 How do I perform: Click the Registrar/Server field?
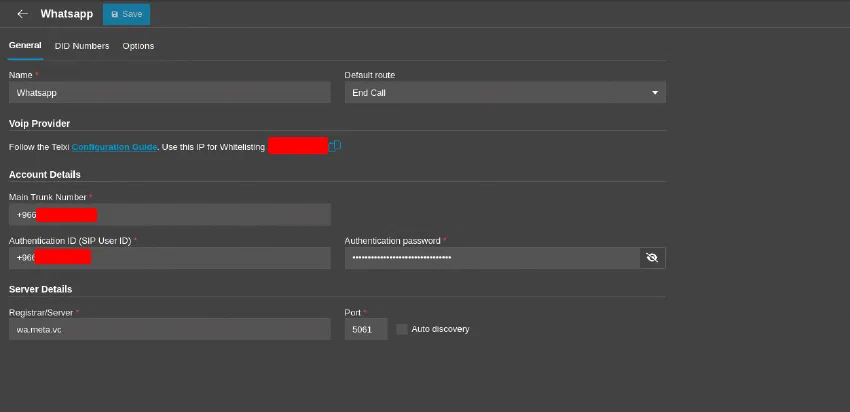pos(170,329)
